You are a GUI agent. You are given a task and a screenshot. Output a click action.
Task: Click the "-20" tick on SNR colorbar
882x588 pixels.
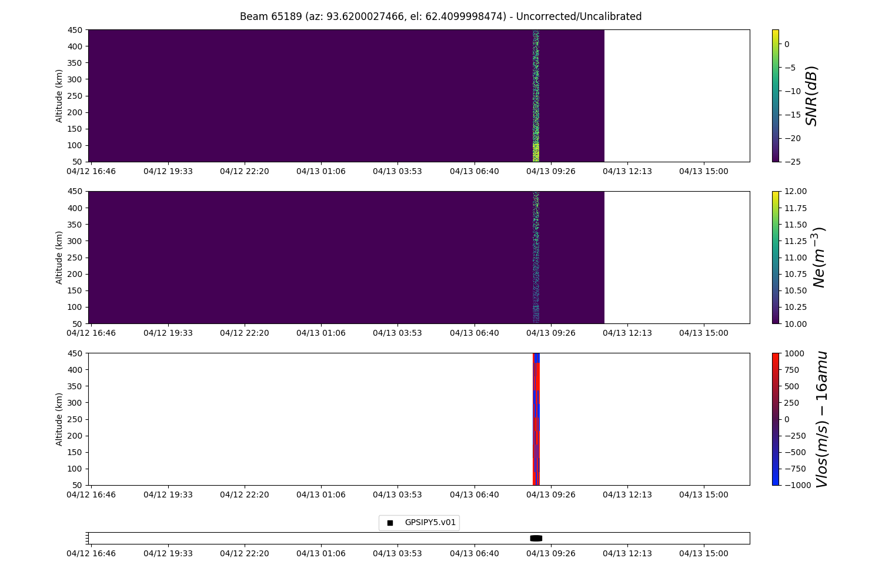pyautogui.click(x=791, y=138)
